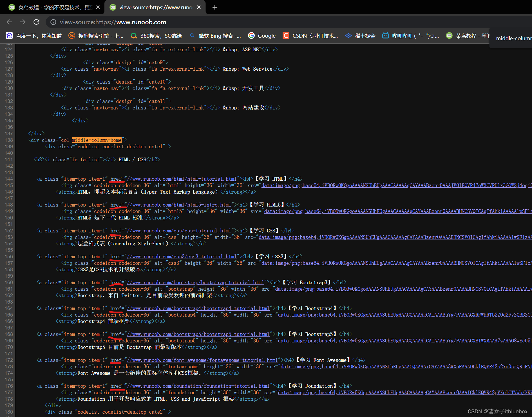The height and width of the screenshot is (417, 532).
Task: Open the foundation-tutorial.html source link
Action: tap(198, 386)
